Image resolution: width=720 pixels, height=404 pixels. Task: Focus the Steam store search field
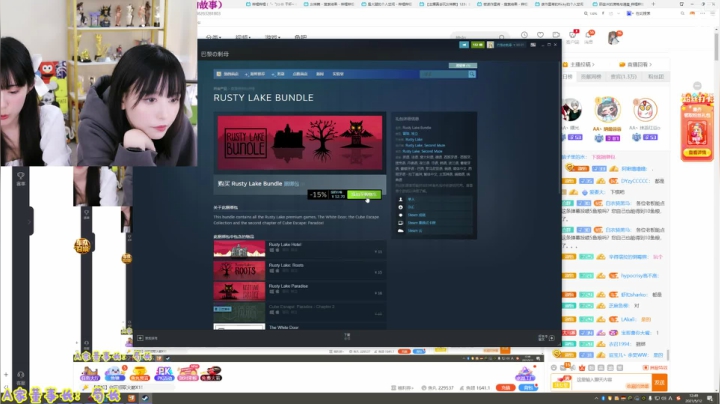point(444,74)
